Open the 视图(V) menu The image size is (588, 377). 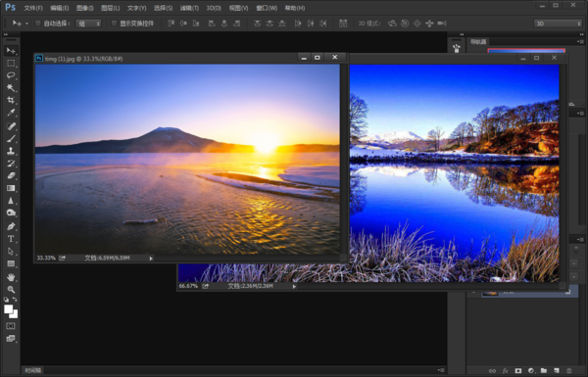238,8
